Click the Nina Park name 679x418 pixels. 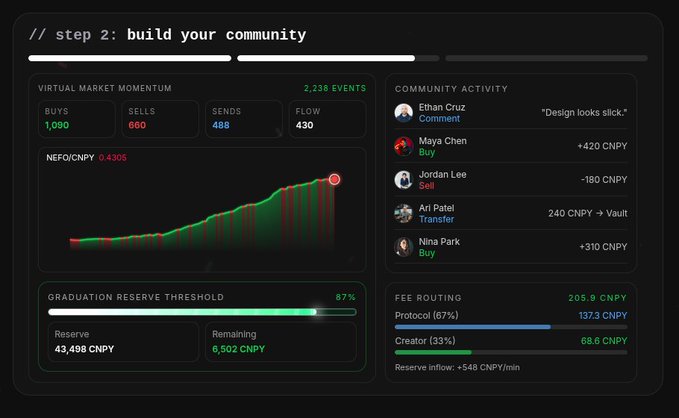tap(439, 242)
